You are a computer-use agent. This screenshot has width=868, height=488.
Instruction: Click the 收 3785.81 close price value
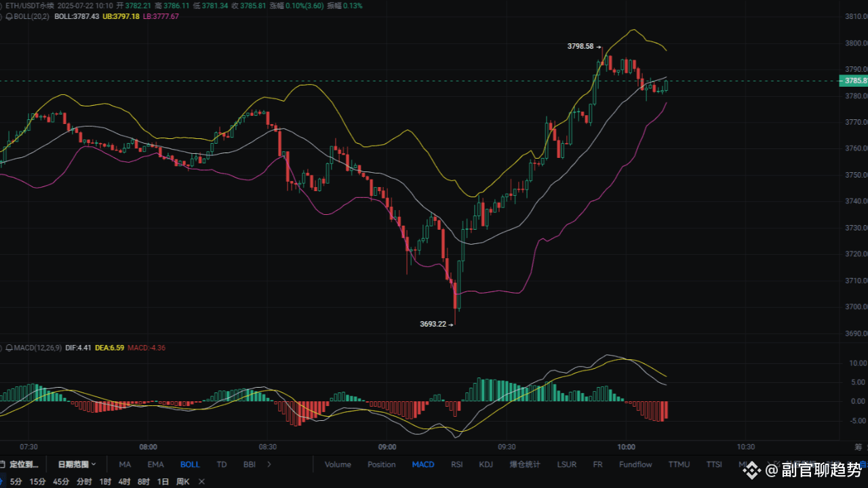[x=248, y=5]
